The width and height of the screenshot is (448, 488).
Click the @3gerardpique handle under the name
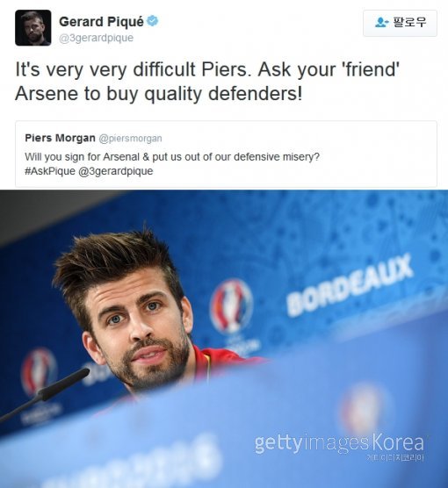[x=97, y=38]
